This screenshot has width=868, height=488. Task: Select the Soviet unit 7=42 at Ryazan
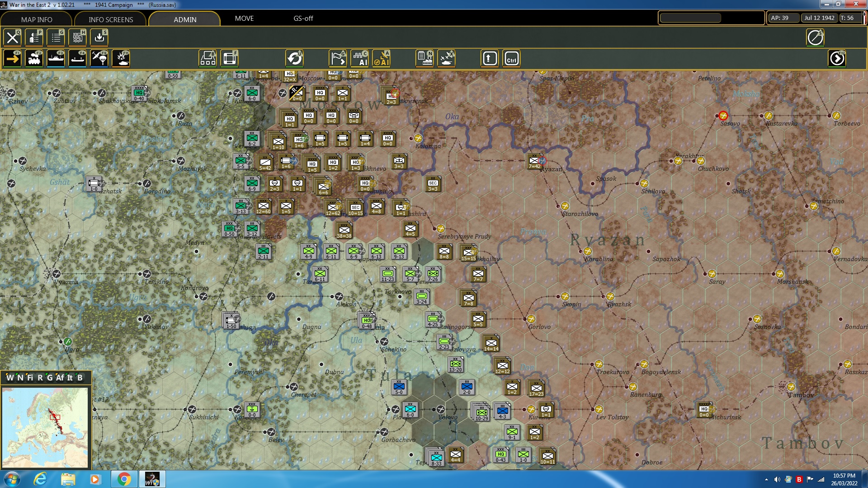(x=535, y=162)
